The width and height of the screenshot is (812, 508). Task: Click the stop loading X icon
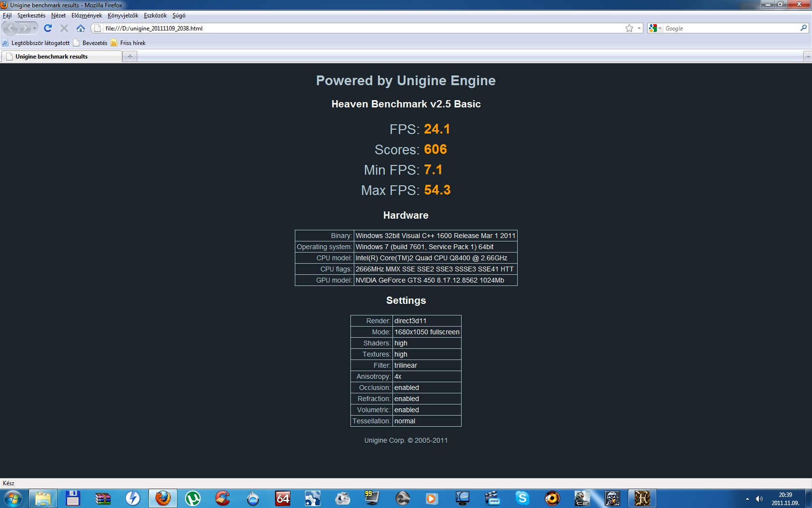click(x=64, y=28)
